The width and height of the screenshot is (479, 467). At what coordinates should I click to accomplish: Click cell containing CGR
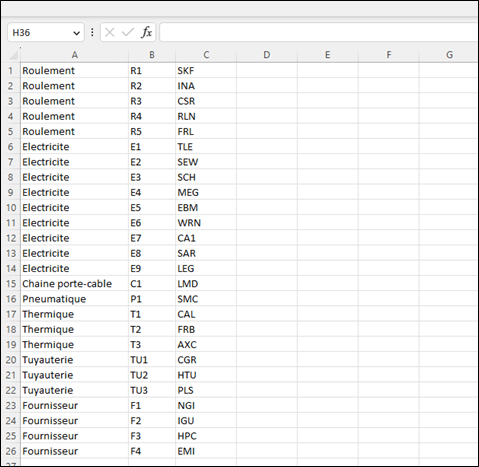(x=206, y=360)
